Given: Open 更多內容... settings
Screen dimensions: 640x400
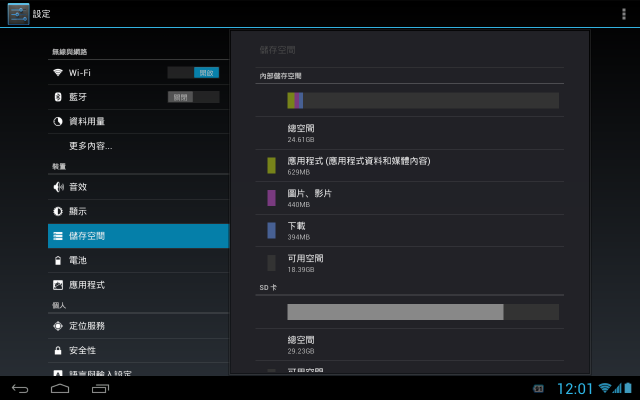Looking at the screenshot, I should [138, 146].
